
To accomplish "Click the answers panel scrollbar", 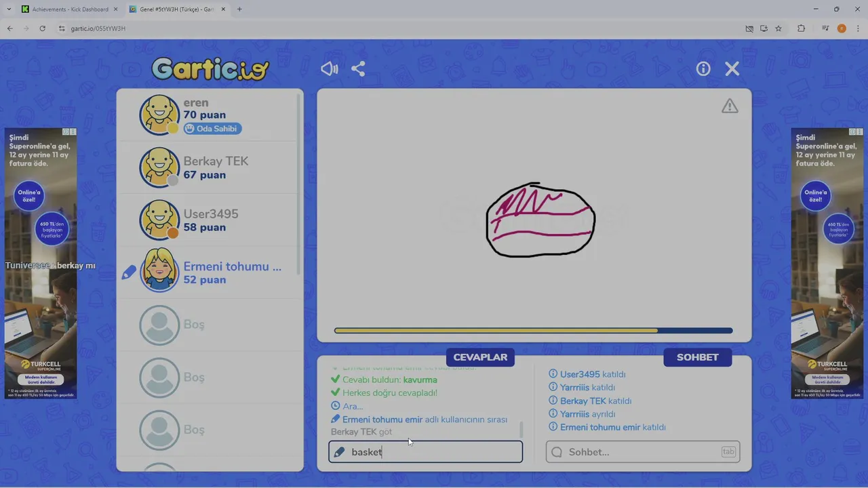I will pos(521,429).
